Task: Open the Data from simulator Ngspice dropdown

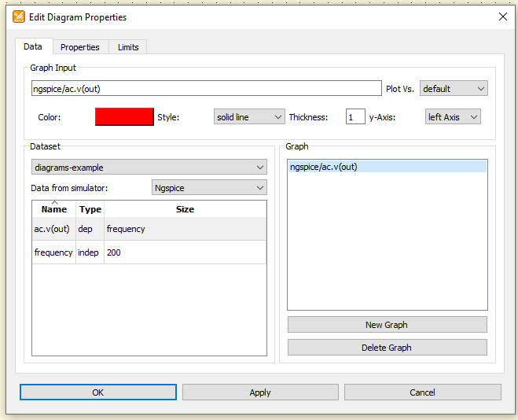Action: click(x=209, y=188)
